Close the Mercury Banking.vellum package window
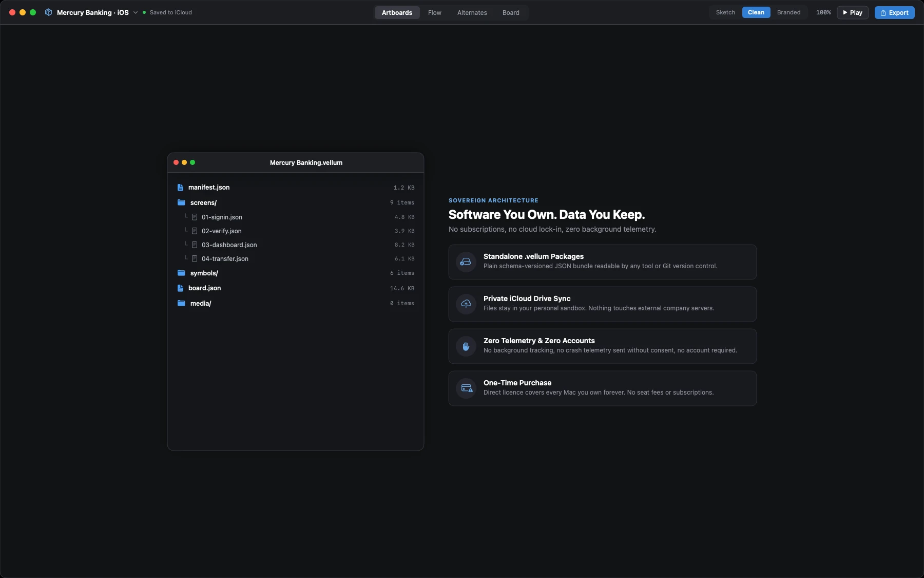The height and width of the screenshot is (578, 924). 176,162
